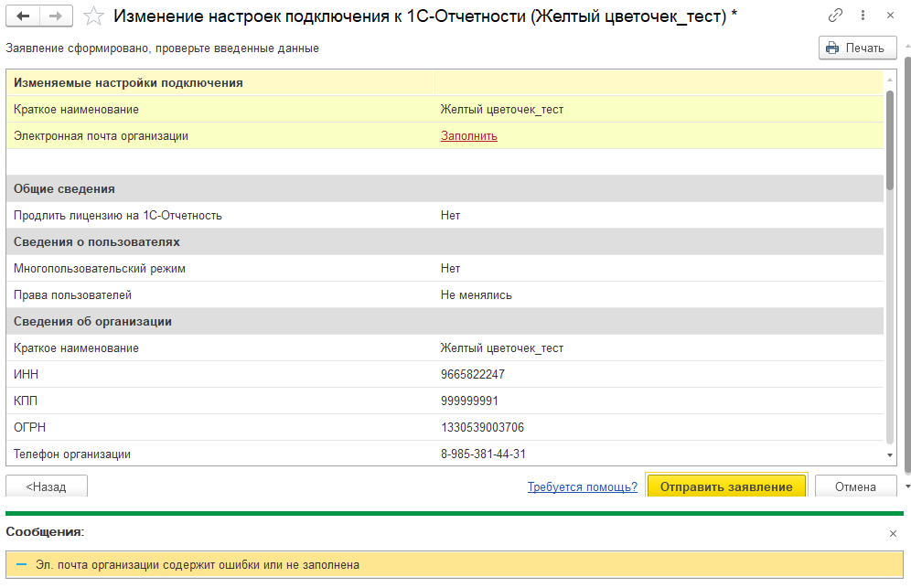Select the Электронная почта организации row label

pos(102,136)
